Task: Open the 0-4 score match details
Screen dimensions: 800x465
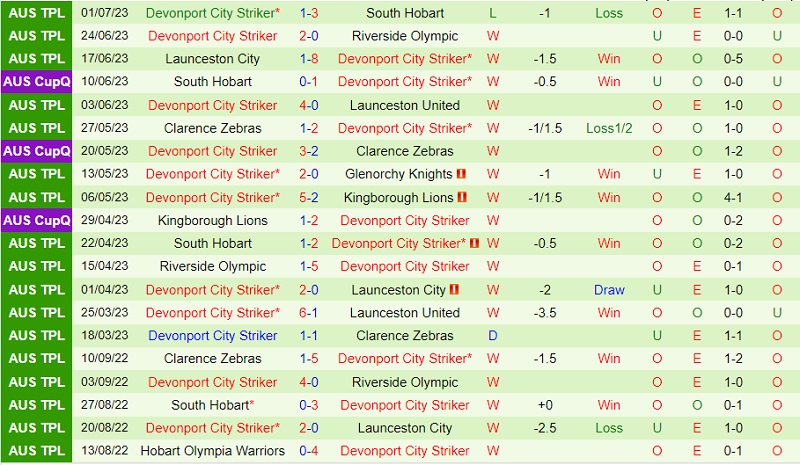Action: (x=309, y=451)
